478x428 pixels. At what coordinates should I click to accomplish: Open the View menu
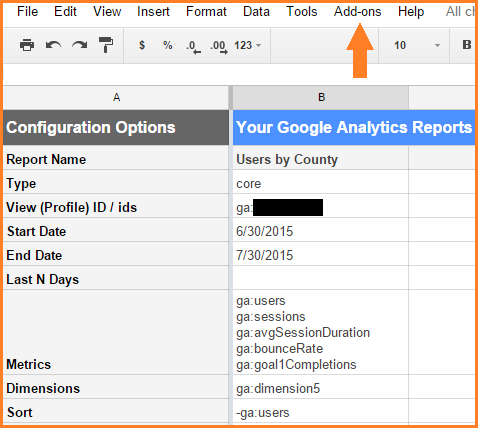pos(107,12)
